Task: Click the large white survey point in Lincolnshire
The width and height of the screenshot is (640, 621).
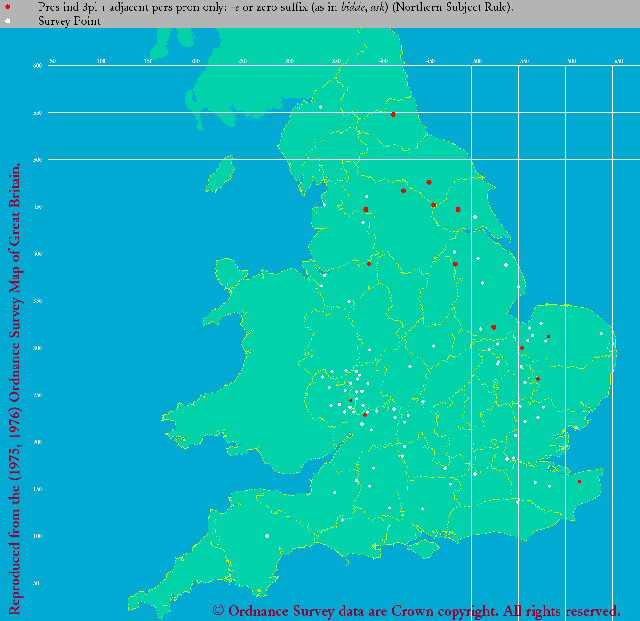Action: (x=506, y=265)
